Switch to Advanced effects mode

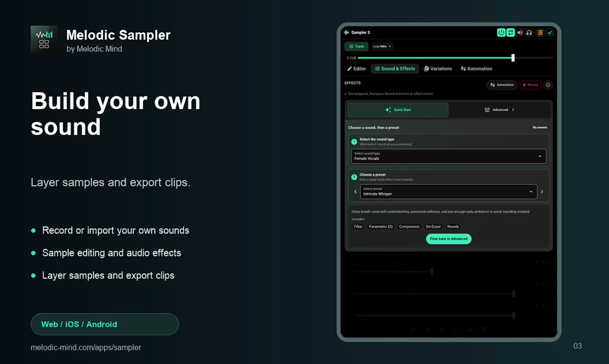499,110
